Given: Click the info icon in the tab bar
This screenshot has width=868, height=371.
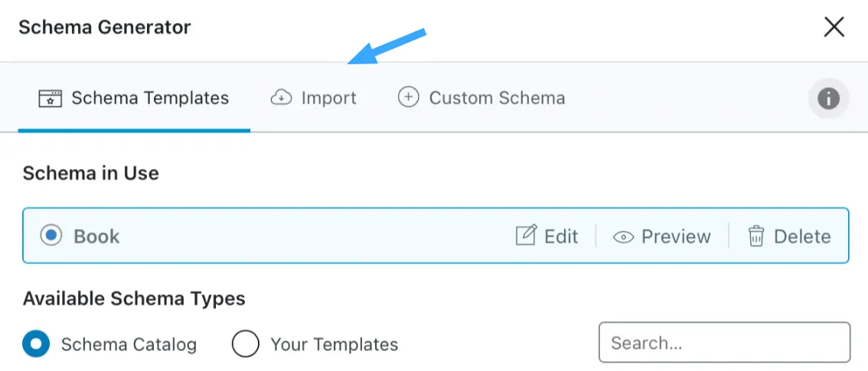Looking at the screenshot, I should [828, 99].
